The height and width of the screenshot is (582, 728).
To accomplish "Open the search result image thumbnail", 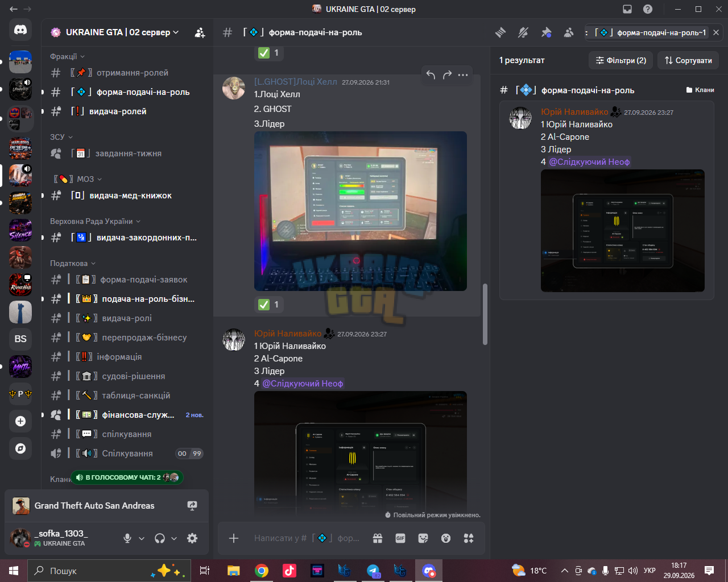I will pos(623,231).
